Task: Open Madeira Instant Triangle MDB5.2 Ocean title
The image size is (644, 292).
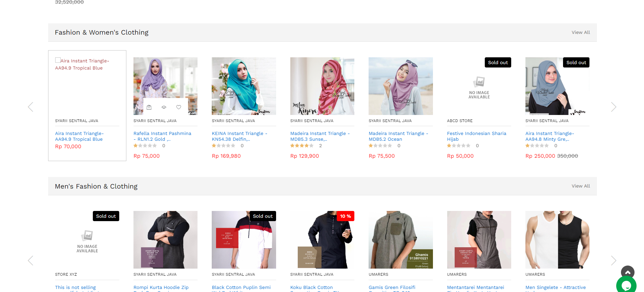Action: tap(398, 136)
